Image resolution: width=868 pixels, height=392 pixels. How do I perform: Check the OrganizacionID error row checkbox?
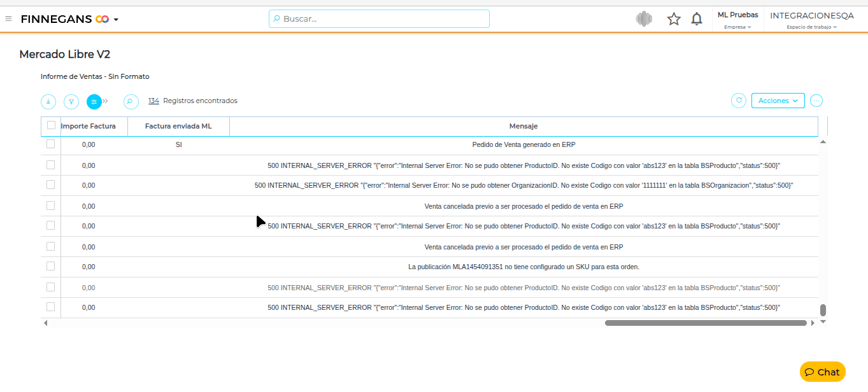click(x=51, y=185)
